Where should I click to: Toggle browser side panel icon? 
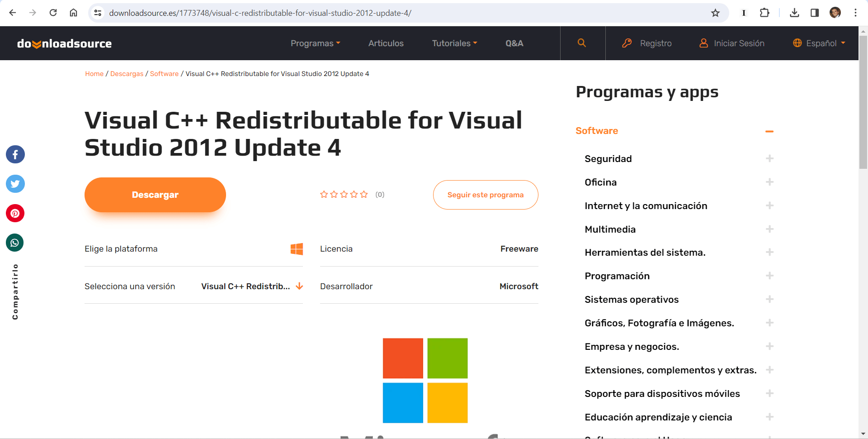pos(815,13)
